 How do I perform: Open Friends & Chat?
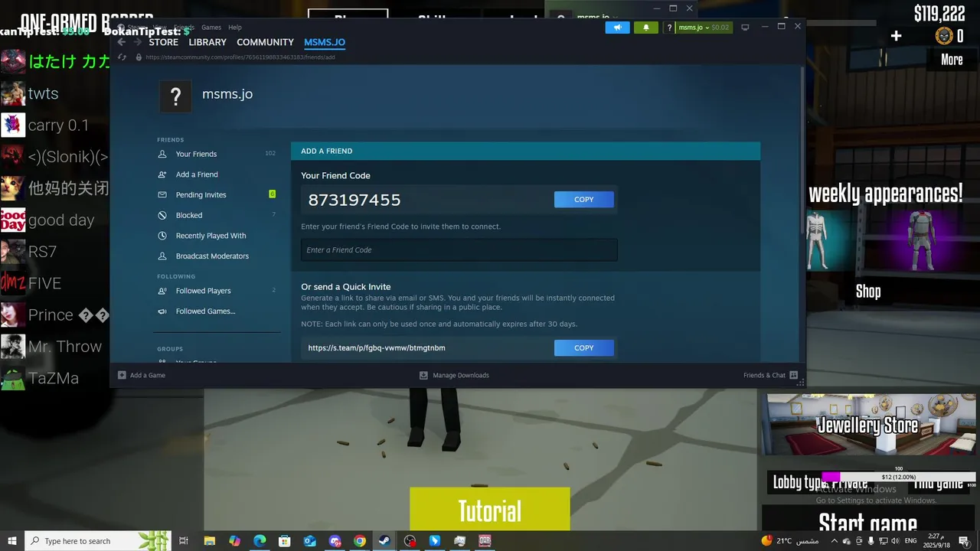click(770, 375)
